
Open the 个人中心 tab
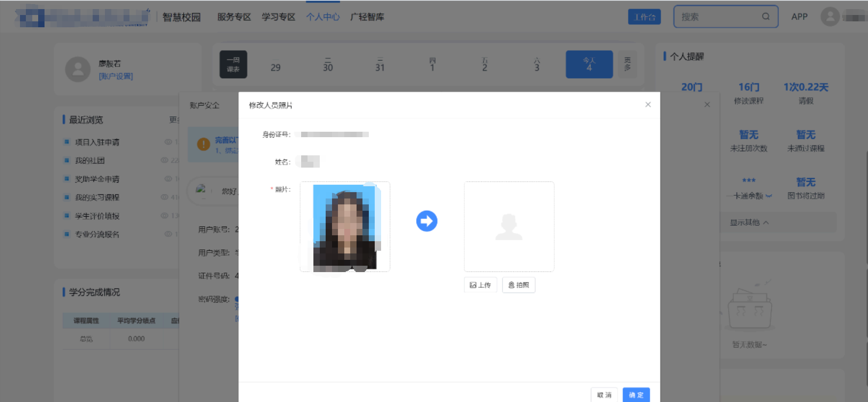pos(322,17)
